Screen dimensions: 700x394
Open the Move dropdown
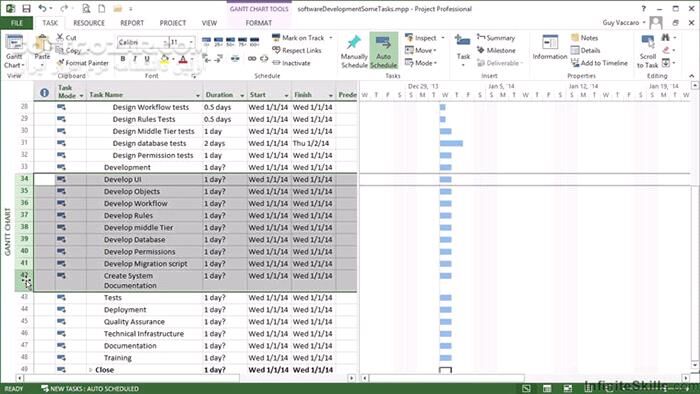[x=421, y=50]
